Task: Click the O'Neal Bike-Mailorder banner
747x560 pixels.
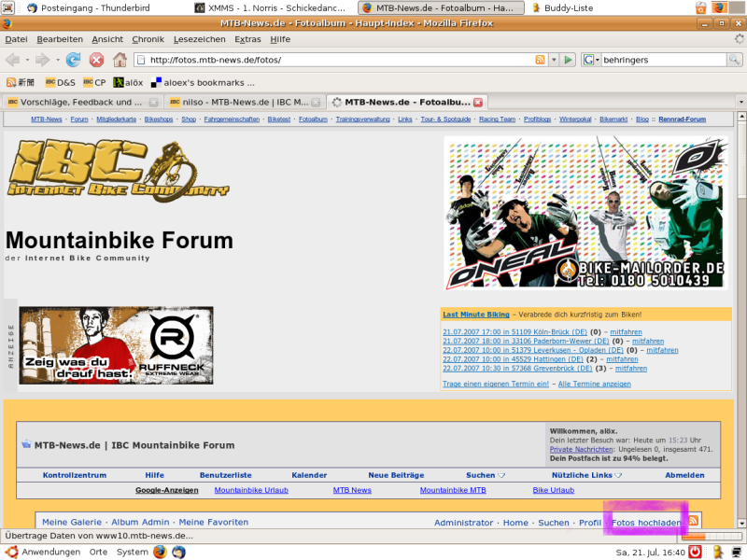Action: coord(586,213)
